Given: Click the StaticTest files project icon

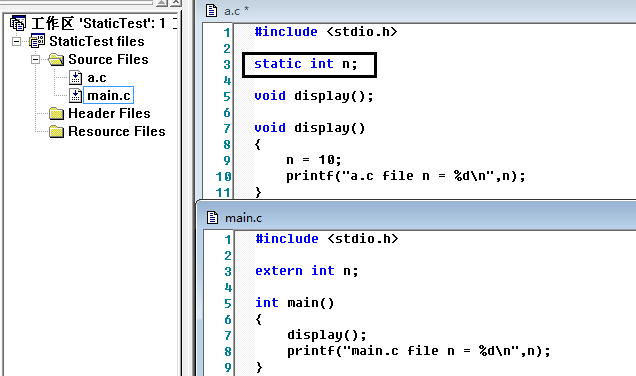Looking at the screenshot, I should tap(37, 41).
